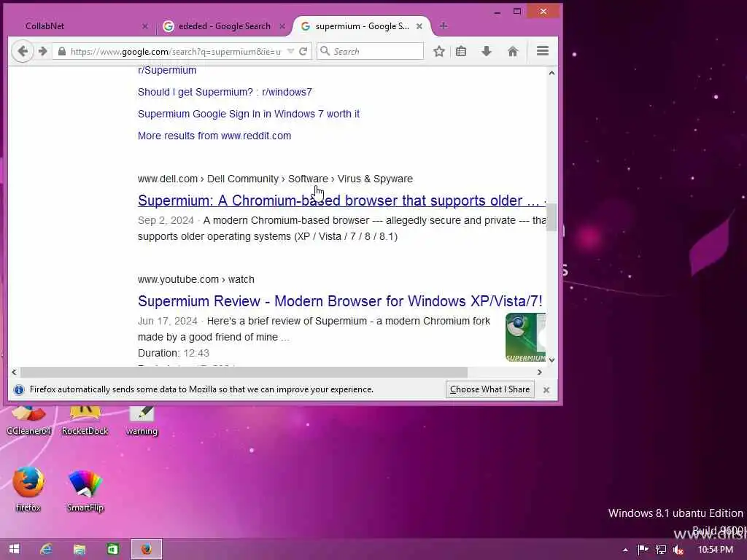747x560 pixels.
Task: Click the Firefox taskbar button
Action: (x=147, y=549)
